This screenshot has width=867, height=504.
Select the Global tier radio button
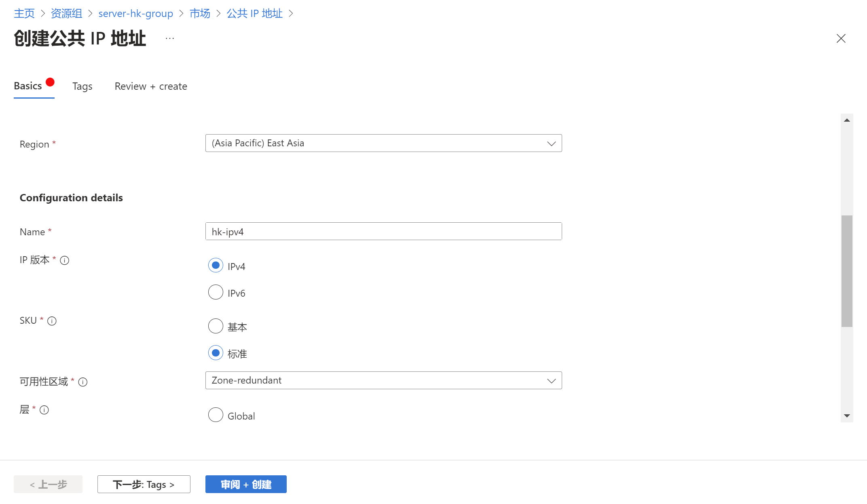pos(216,415)
